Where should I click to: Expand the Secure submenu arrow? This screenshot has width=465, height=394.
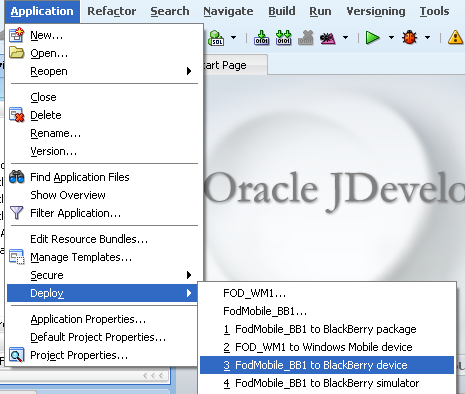click(189, 275)
